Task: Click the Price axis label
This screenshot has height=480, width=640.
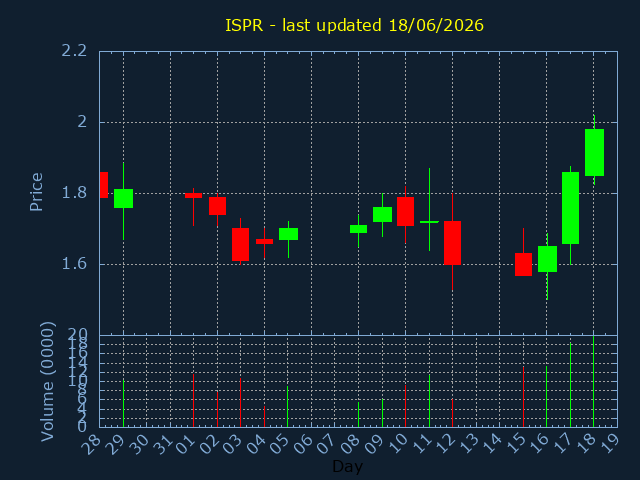Action: click(x=36, y=192)
